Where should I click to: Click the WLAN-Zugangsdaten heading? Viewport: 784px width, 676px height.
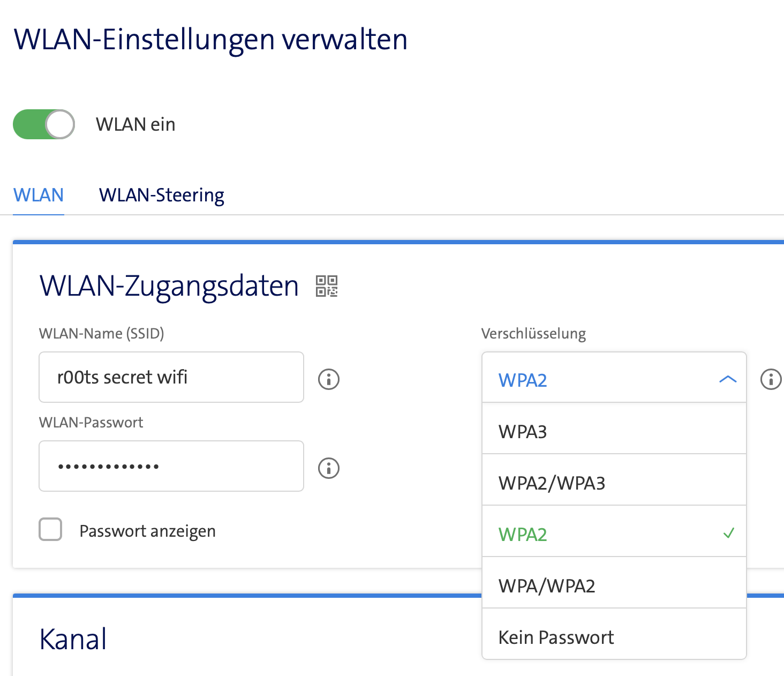pyautogui.click(x=169, y=286)
